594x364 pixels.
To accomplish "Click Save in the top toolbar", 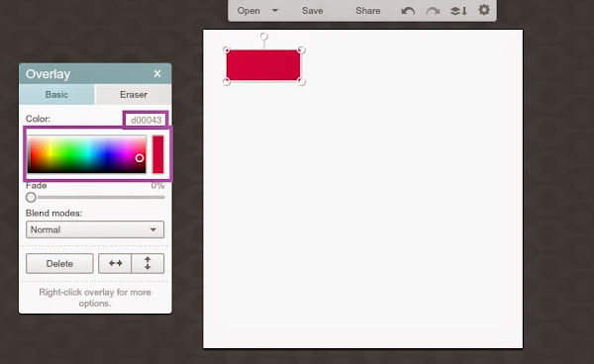I will pyautogui.click(x=313, y=11).
